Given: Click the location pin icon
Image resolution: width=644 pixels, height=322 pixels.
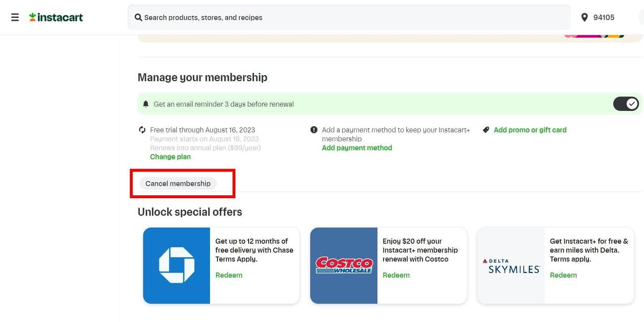Looking at the screenshot, I should pos(585,17).
